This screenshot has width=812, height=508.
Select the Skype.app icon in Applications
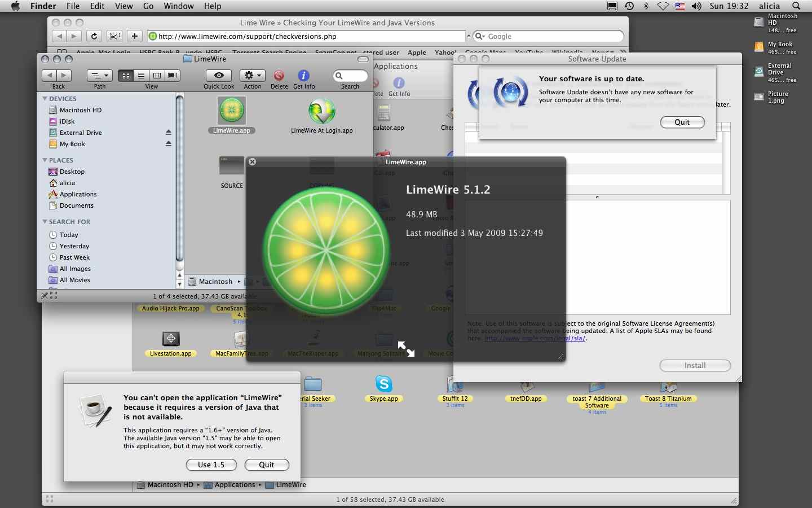point(384,384)
